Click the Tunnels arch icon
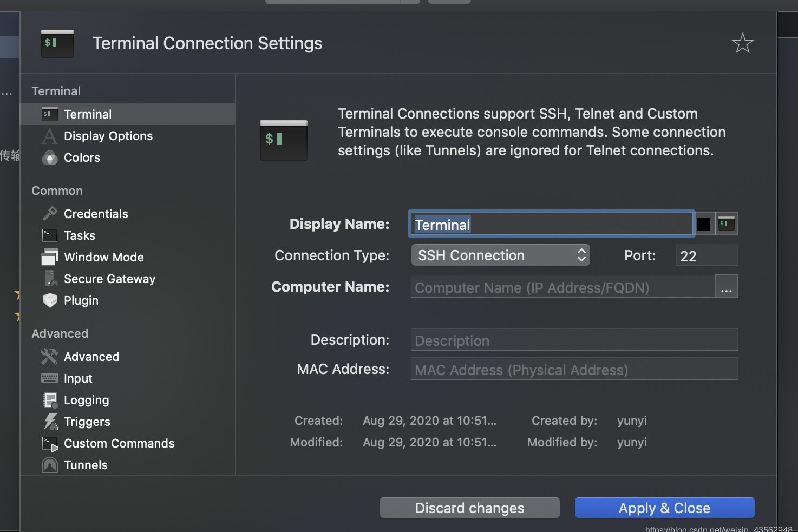Image resolution: width=798 pixels, height=532 pixels. (50, 465)
